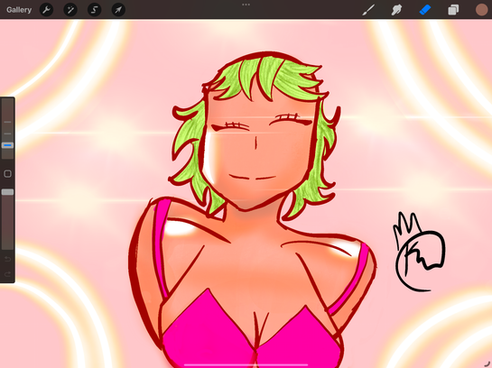The image size is (492, 368).
Task: Open the brown active color swatch
Action: pos(481,10)
